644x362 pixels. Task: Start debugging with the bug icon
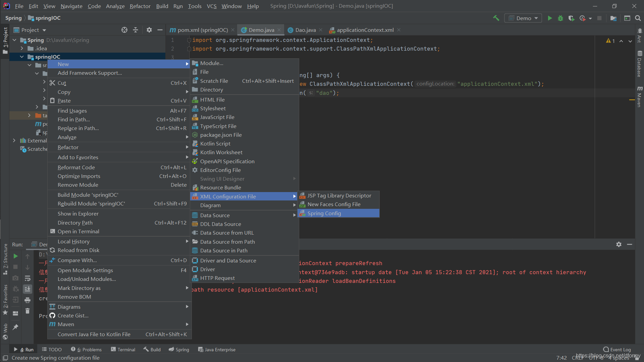point(560,18)
